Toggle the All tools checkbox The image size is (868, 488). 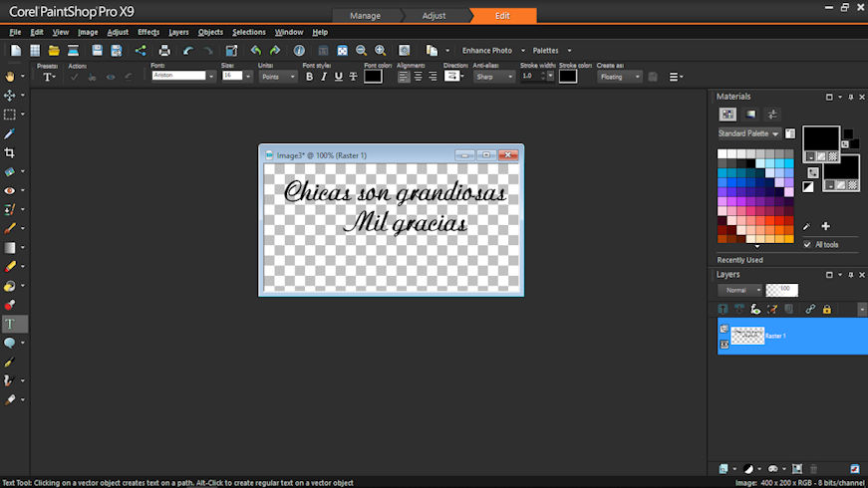tap(807, 245)
